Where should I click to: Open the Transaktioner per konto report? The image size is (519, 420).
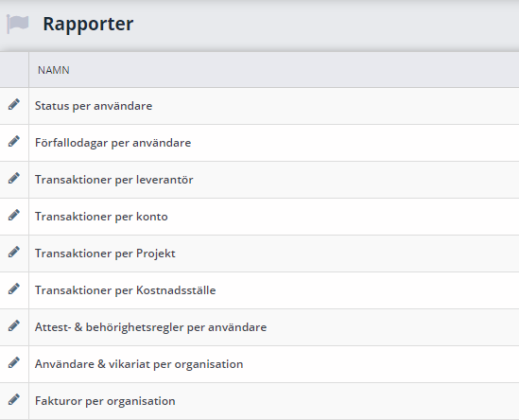click(x=101, y=217)
